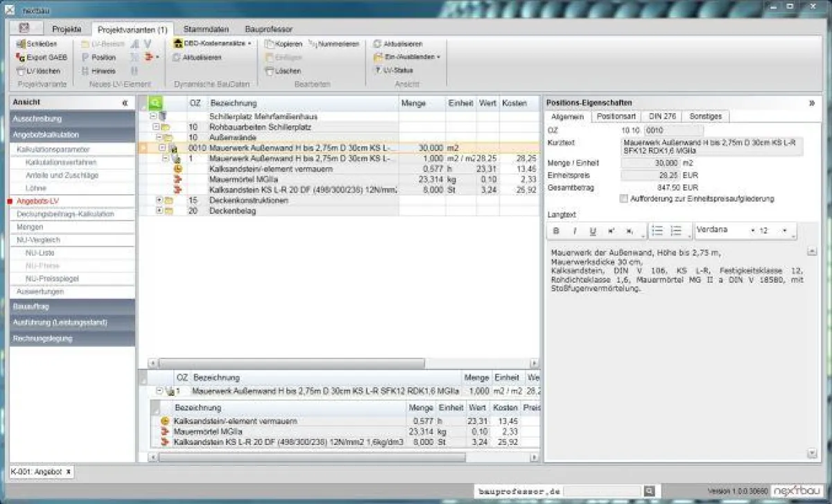Open the DIN 276 properties tab

662,116
